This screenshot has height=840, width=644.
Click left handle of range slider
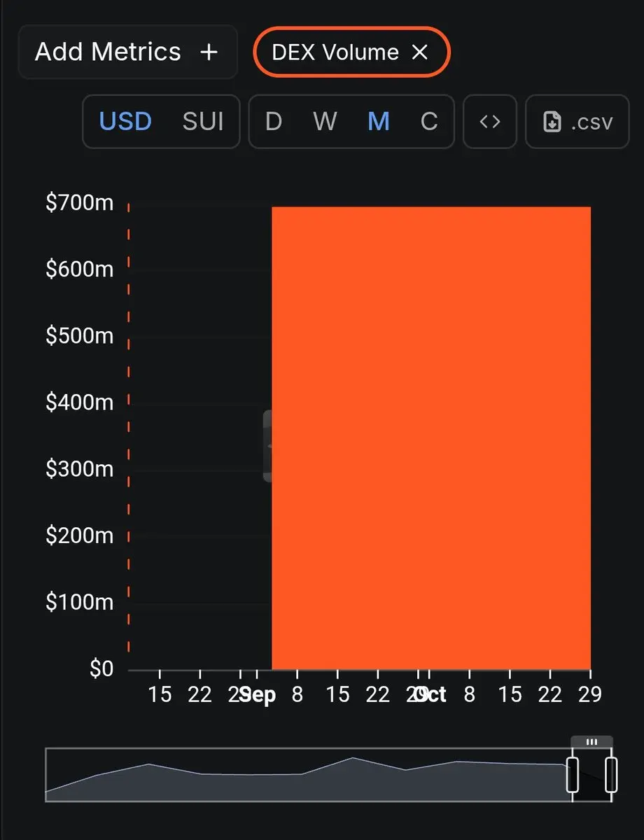[x=573, y=774]
